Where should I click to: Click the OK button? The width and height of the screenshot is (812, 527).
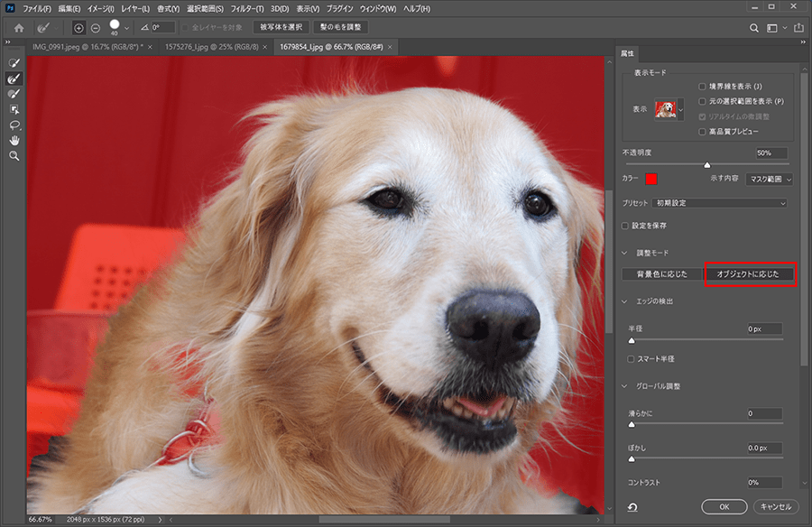coord(724,507)
